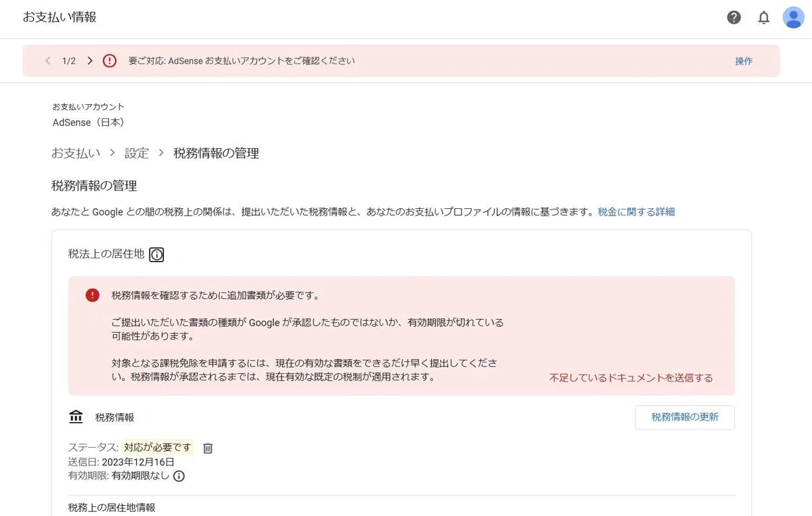
Task: Click the 税務情報の管理 section heading
Action: 94,185
